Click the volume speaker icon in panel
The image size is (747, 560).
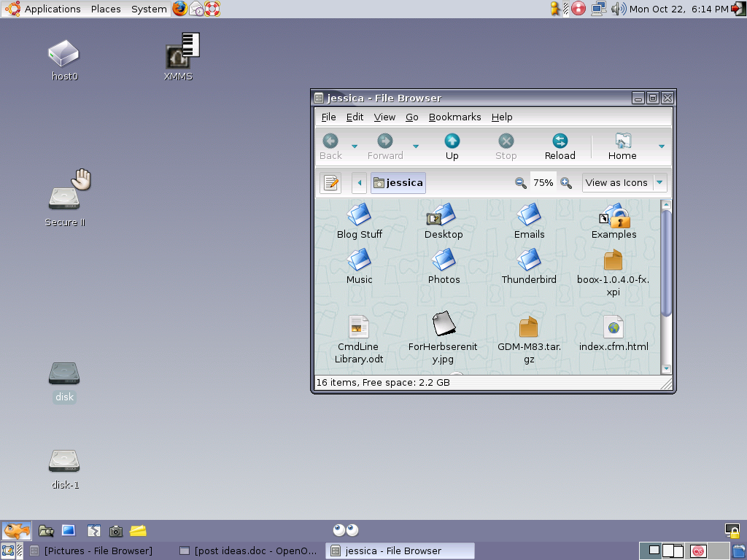tap(618, 9)
